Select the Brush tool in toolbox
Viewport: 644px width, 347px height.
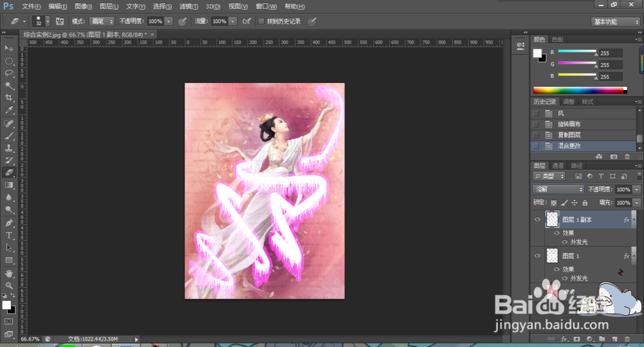[8, 135]
